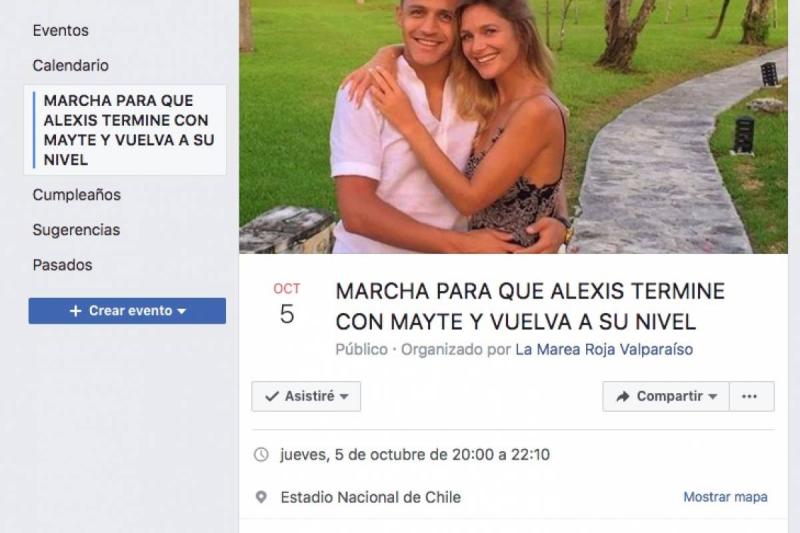Screen dimensions: 800x533
Task: Expand the Compartir dropdown arrow
Action: click(713, 397)
